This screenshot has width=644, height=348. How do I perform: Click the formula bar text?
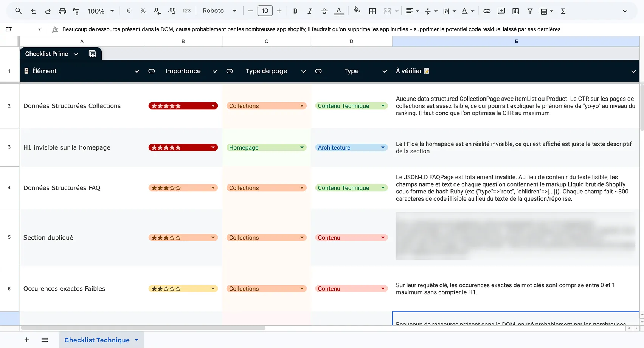click(311, 29)
